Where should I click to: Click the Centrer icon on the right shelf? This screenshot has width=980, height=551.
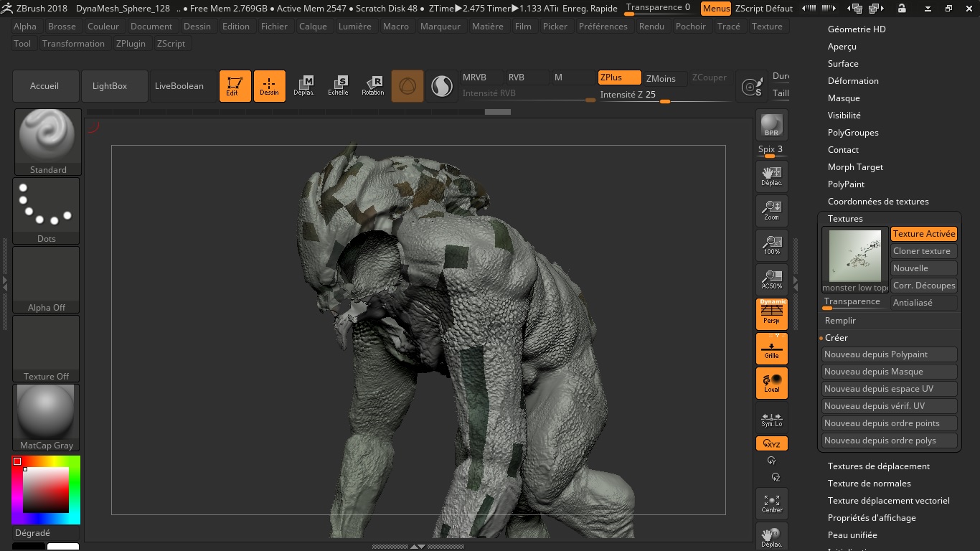click(771, 503)
